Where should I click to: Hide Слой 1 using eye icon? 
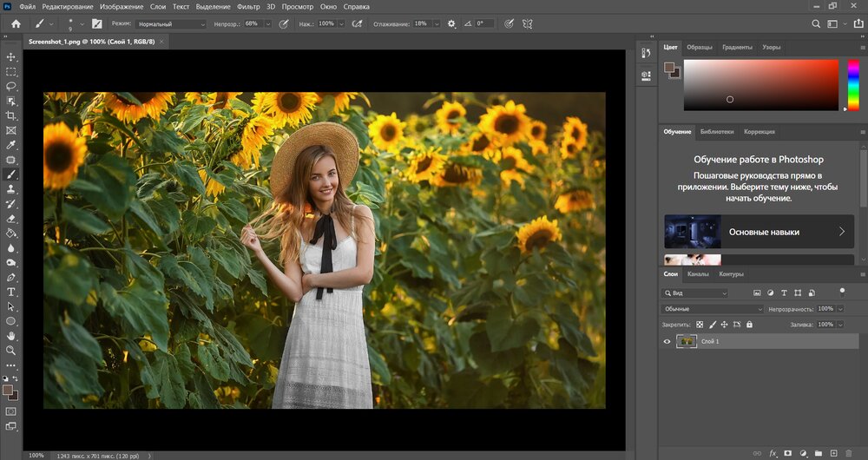pos(667,342)
